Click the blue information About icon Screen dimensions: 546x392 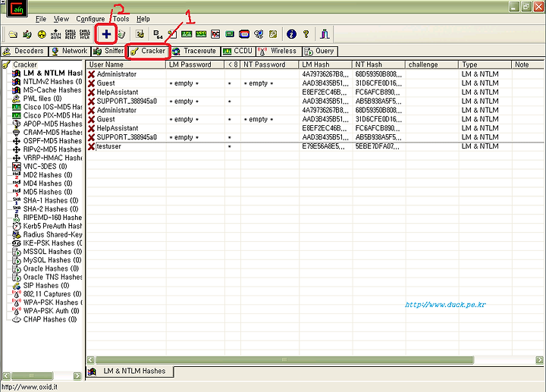click(x=291, y=34)
